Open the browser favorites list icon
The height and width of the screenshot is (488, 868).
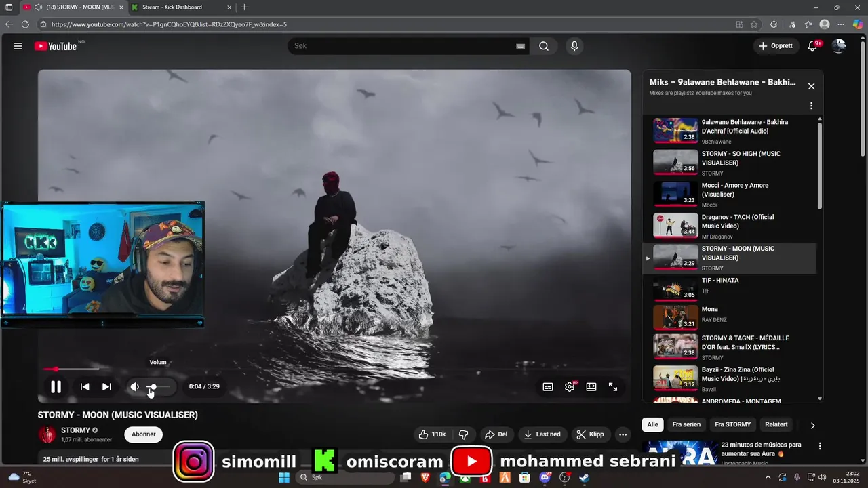(808, 24)
